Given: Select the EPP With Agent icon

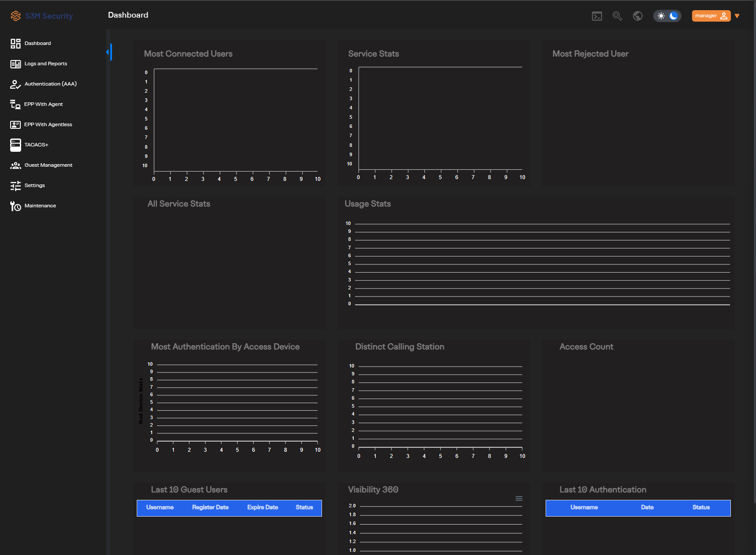Looking at the screenshot, I should pos(15,105).
